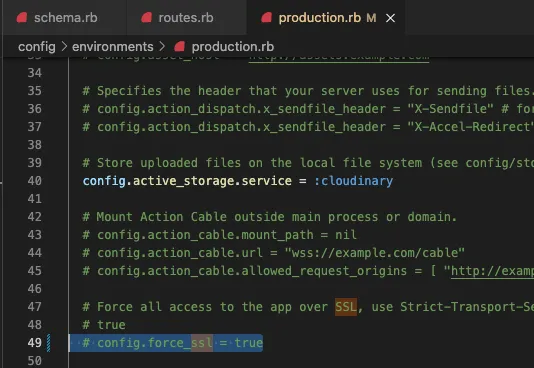This screenshot has height=368, width=534.
Task: Click line number 44 in the gutter
Action: pos(34,253)
